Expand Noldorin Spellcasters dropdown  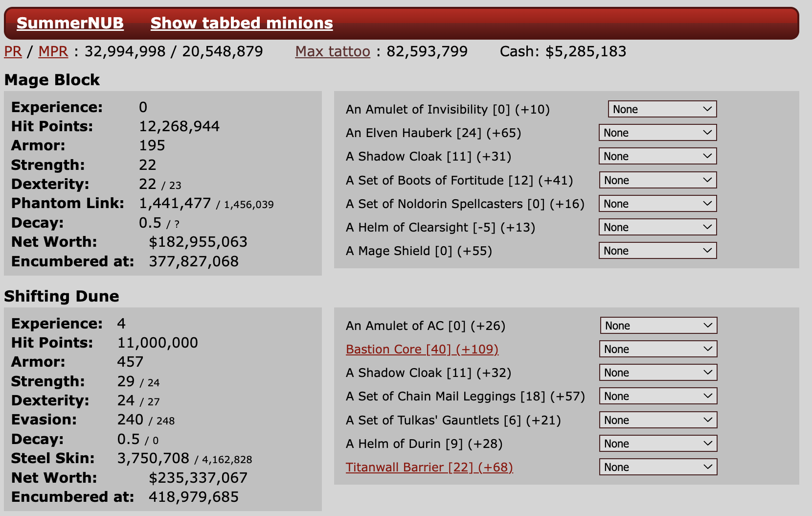(x=657, y=204)
